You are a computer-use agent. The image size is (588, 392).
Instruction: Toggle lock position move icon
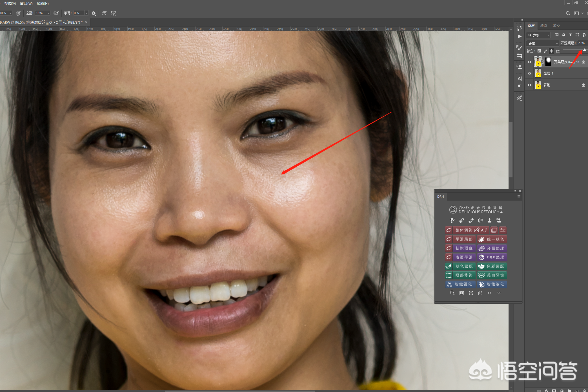pos(552,51)
